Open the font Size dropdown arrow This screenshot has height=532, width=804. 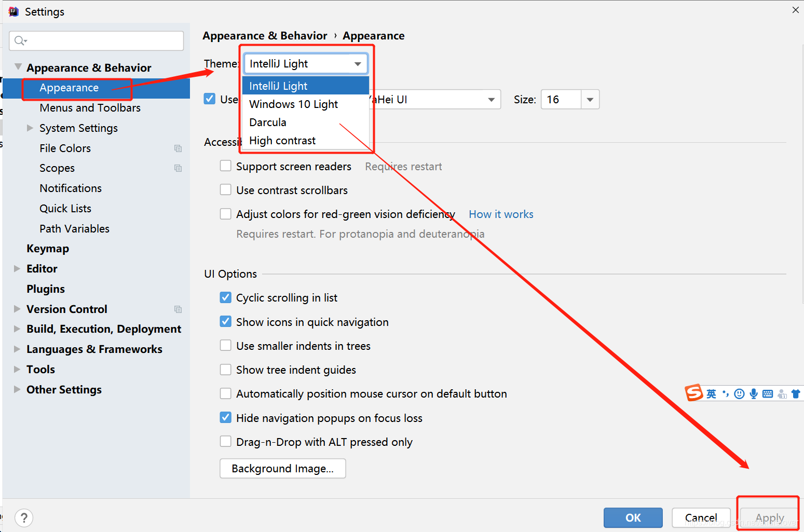(x=590, y=100)
